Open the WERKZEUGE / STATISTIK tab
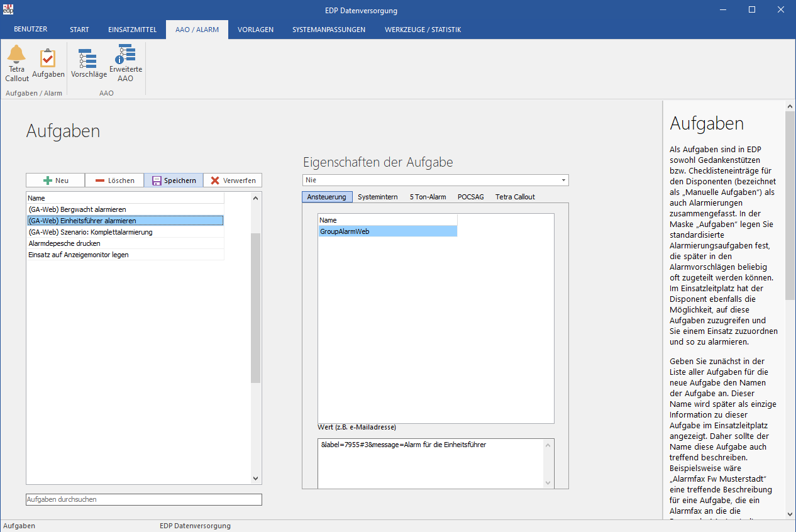Screen dimensions: 796x532 point(423,30)
